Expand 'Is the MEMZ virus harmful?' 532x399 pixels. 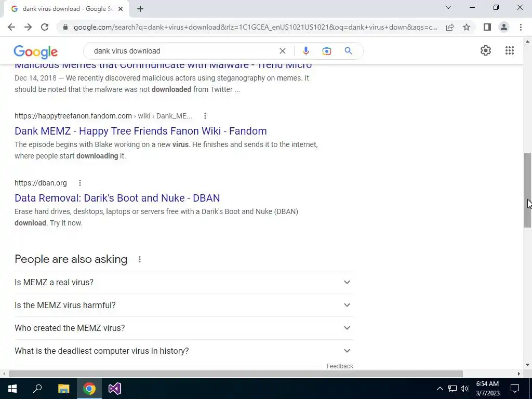(184, 305)
